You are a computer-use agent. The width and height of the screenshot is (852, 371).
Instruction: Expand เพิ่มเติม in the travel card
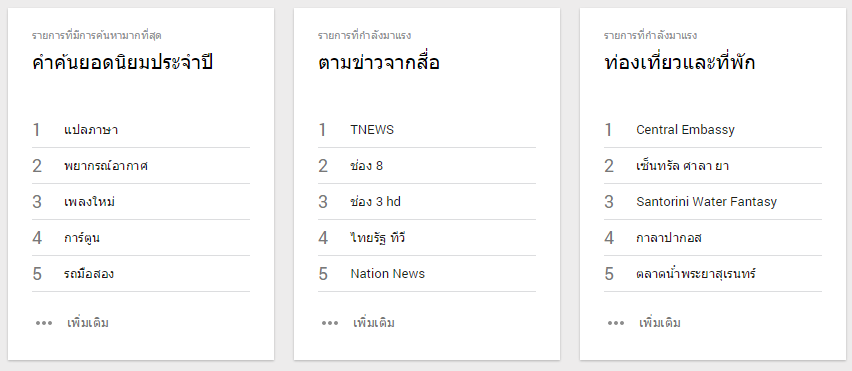[660, 323]
